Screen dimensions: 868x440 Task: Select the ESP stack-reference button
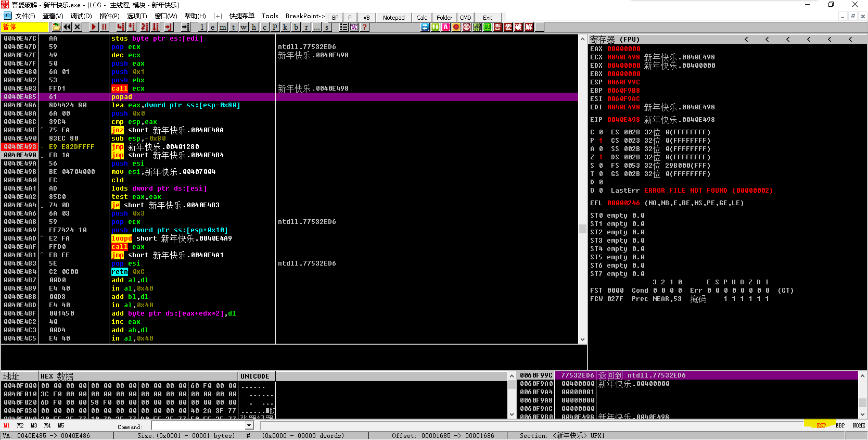[x=821, y=425]
